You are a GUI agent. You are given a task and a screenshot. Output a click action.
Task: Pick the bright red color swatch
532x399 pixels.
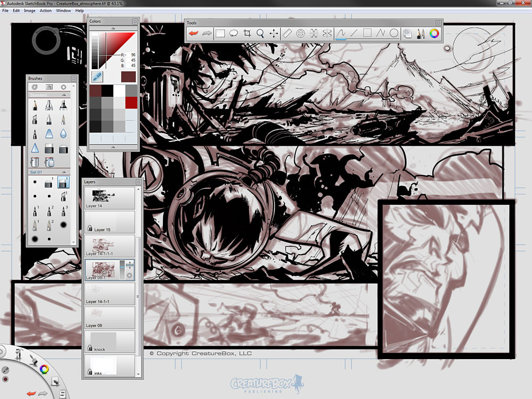tap(131, 103)
